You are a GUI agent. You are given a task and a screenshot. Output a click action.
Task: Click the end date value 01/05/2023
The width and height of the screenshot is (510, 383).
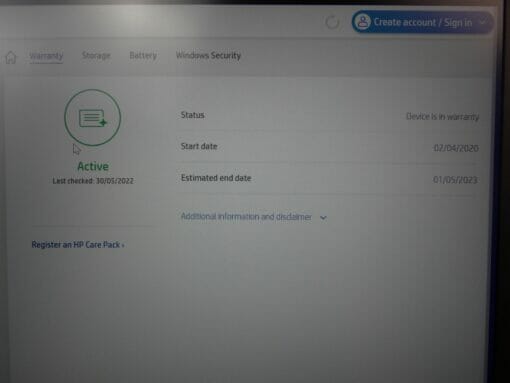[x=455, y=180]
